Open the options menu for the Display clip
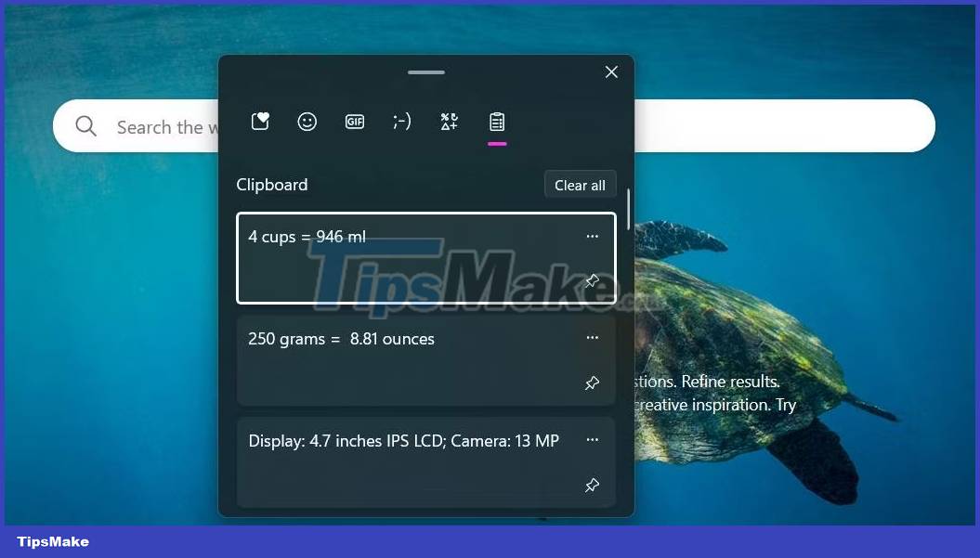The image size is (980, 558). 592,439
